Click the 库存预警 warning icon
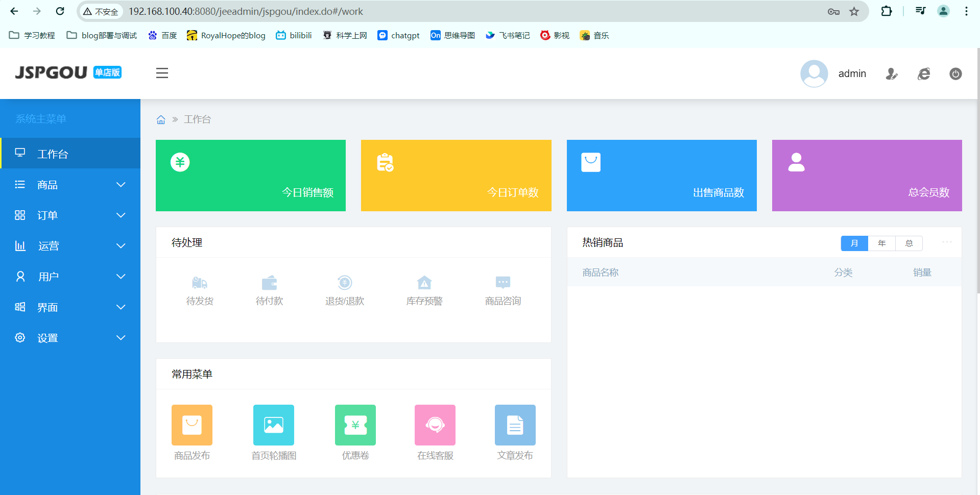 click(424, 283)
